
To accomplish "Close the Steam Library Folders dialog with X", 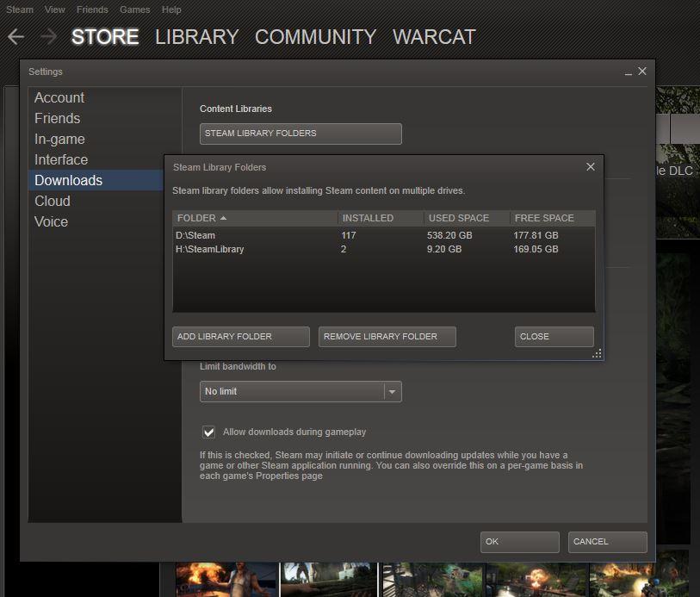I will (590, 167).
